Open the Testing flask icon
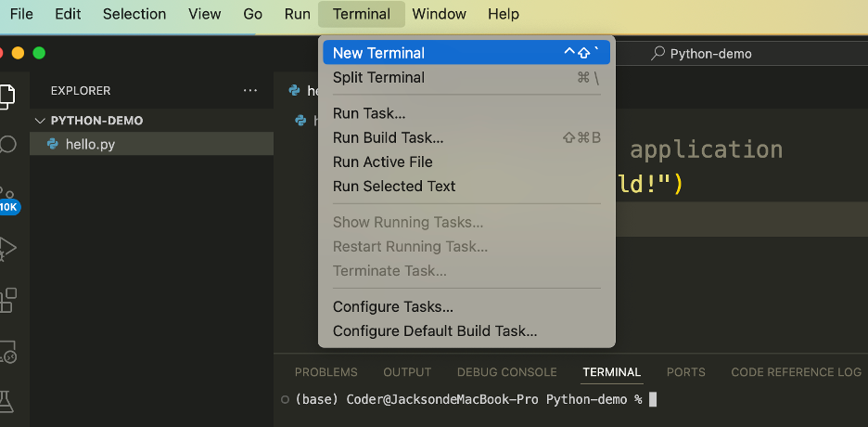The height and width of the screenshot is (427, 868). [x=8, y=401]
